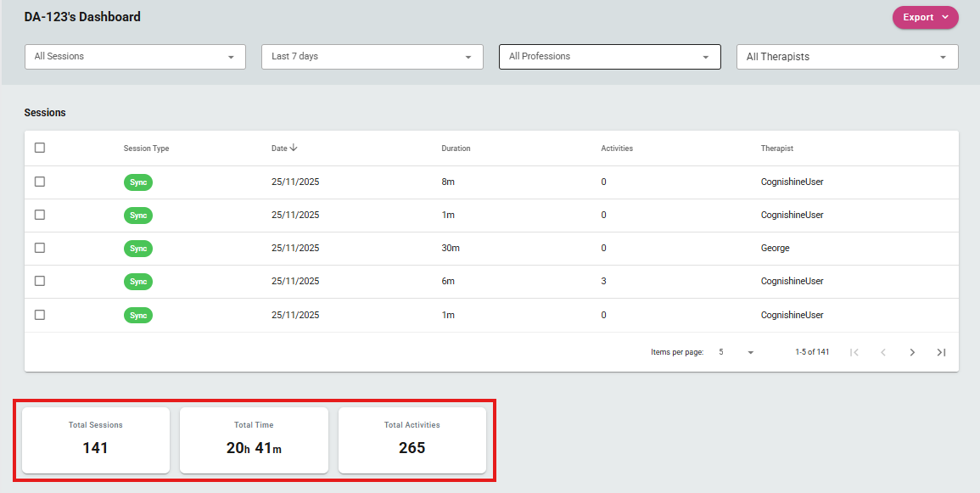Tick the select-all checkbox in table header

point(40,148)
